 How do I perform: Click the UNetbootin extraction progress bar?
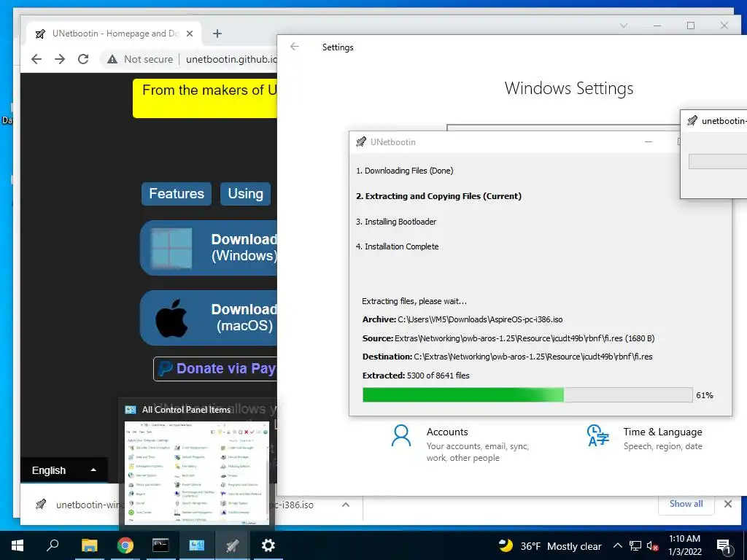click(x=527, y=394)
